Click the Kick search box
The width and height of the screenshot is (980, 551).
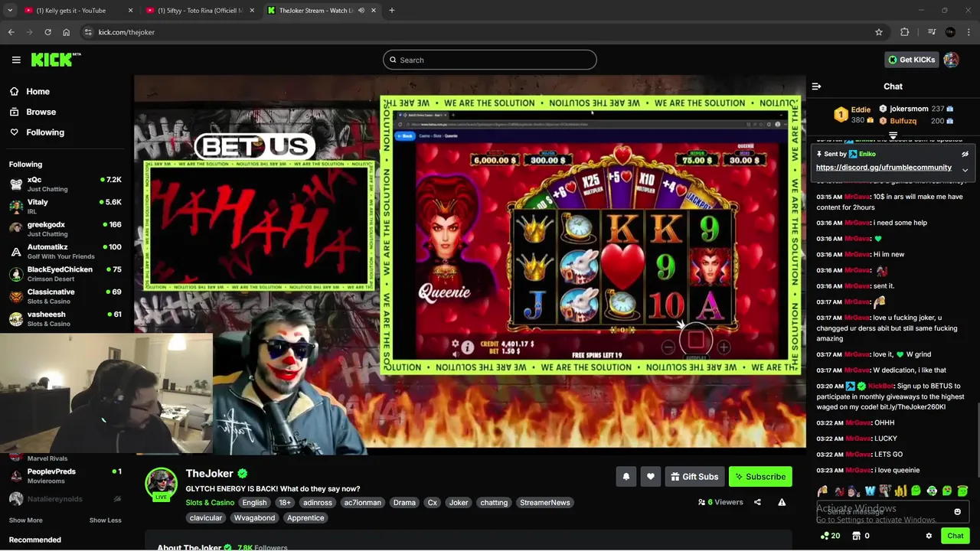[x=490, y=60]
